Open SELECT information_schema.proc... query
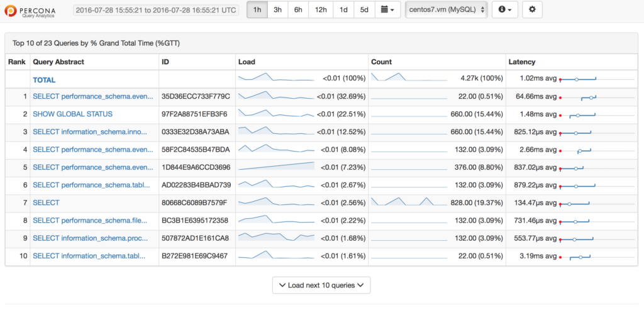 coord(91,238)
